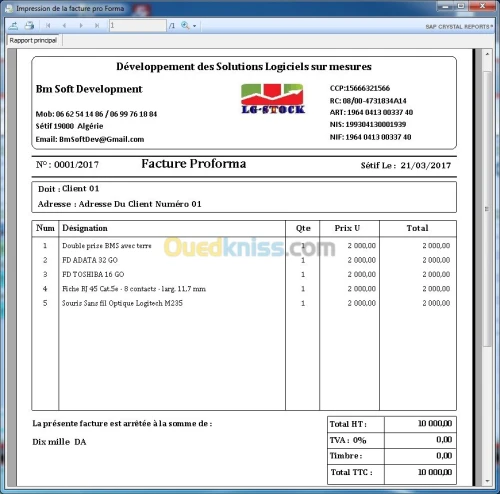Minimize the invoice print window
The height and width of the screenshot is (494, 500).
446,6
